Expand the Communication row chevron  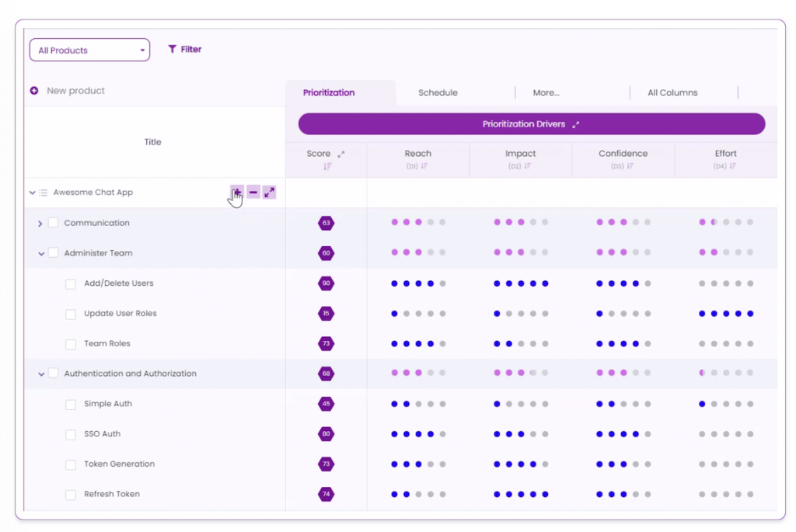[x=40, y=223]
